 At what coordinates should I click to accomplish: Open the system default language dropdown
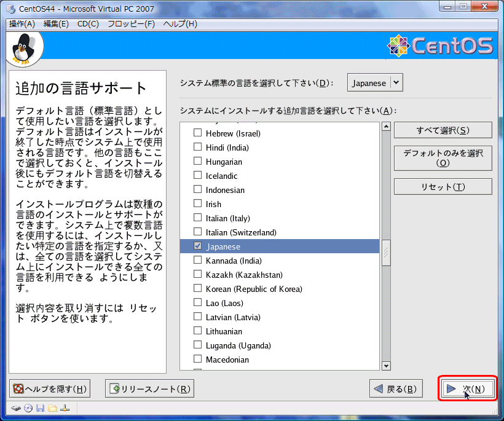(375, 83)
